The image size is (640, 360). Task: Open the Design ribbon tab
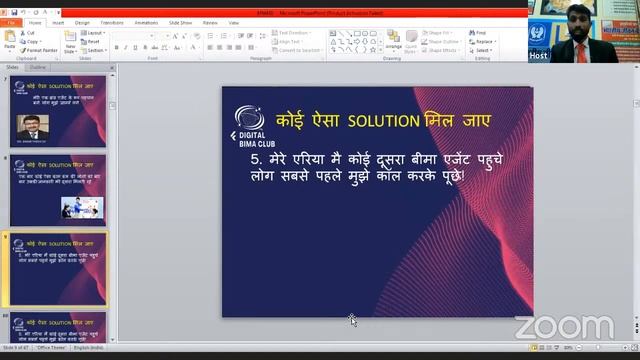click(x=82, y=23)
